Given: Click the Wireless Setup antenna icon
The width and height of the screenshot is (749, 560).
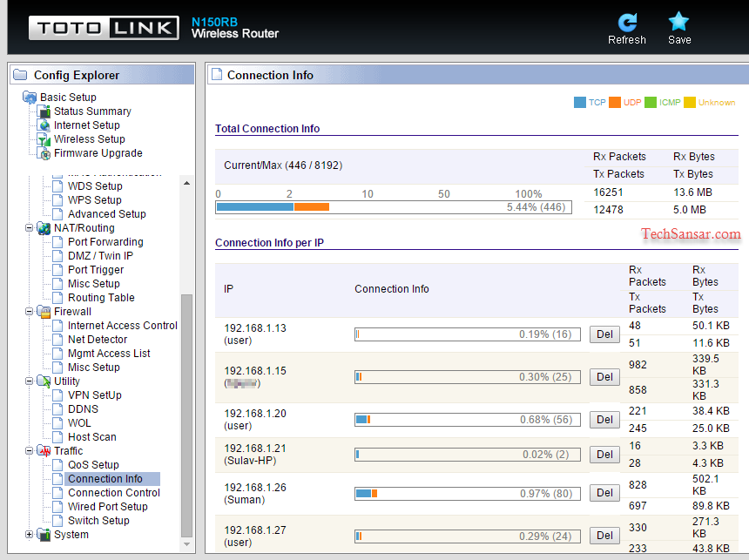Looking at the screenshot, I should 43,139.
